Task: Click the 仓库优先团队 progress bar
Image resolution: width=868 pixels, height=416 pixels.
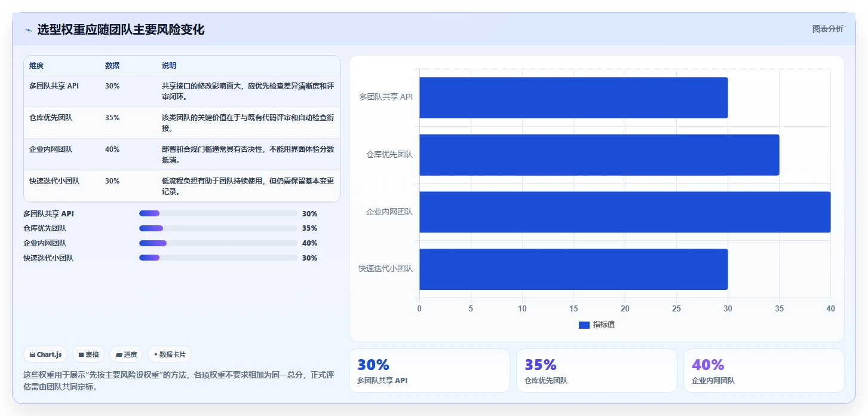Action: 218,228
